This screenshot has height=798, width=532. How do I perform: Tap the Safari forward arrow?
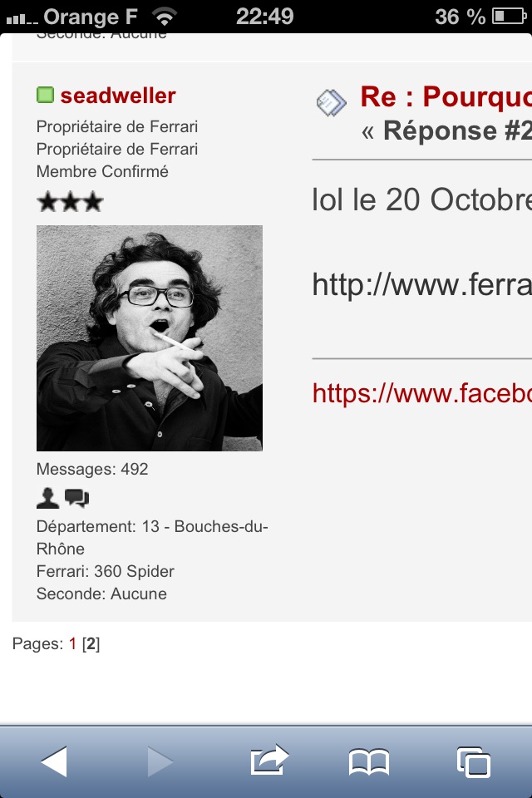tap(160, 761)
